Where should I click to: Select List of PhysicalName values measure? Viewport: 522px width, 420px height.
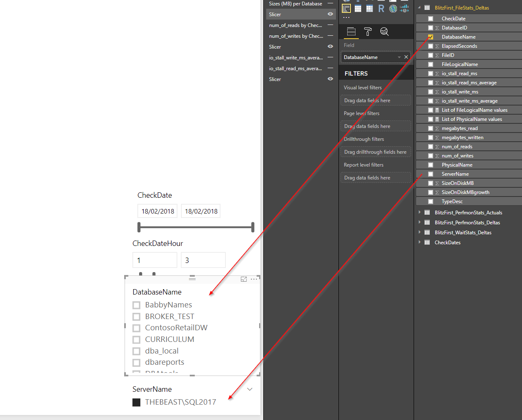tap(472, 119)
